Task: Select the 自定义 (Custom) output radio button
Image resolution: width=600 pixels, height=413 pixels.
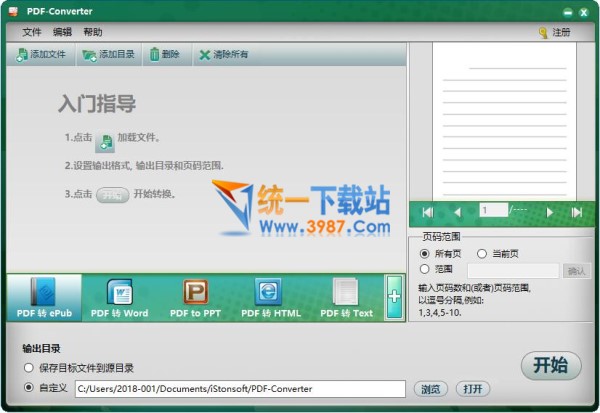Action: pyautogui.click(x=29, y=388)
